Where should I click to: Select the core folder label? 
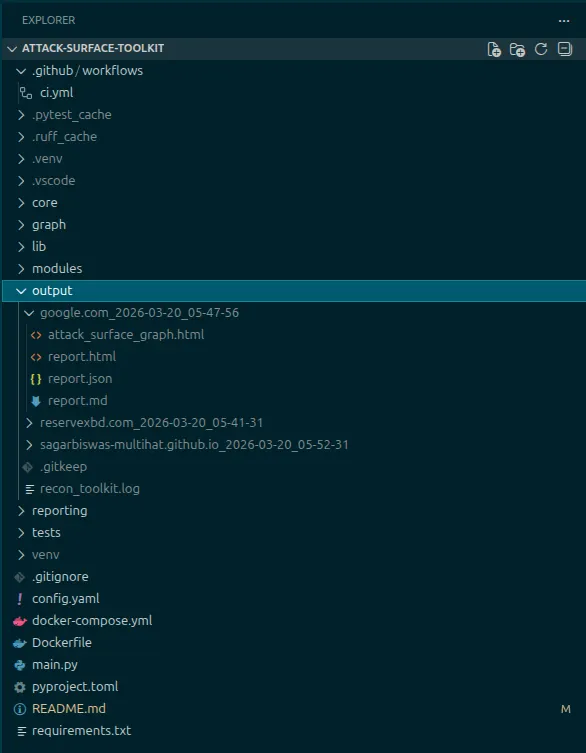pyautogui.click(x=45, y=203)
